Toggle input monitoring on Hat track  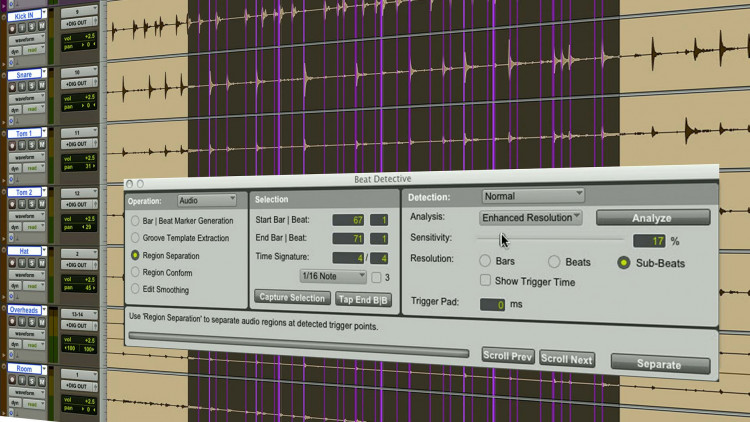click(22, 263)
